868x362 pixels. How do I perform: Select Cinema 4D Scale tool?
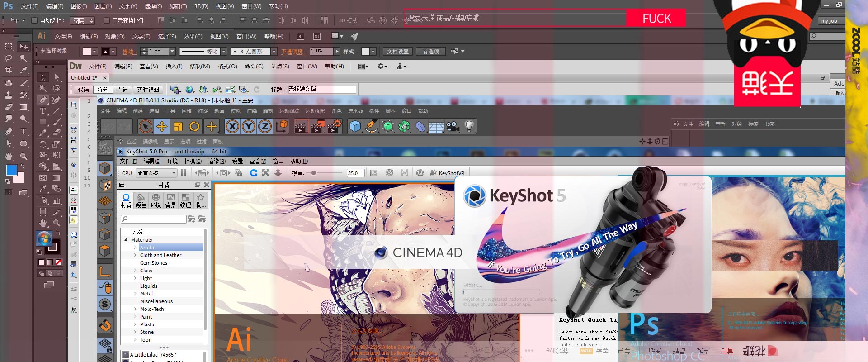click(x=178, y=126)
